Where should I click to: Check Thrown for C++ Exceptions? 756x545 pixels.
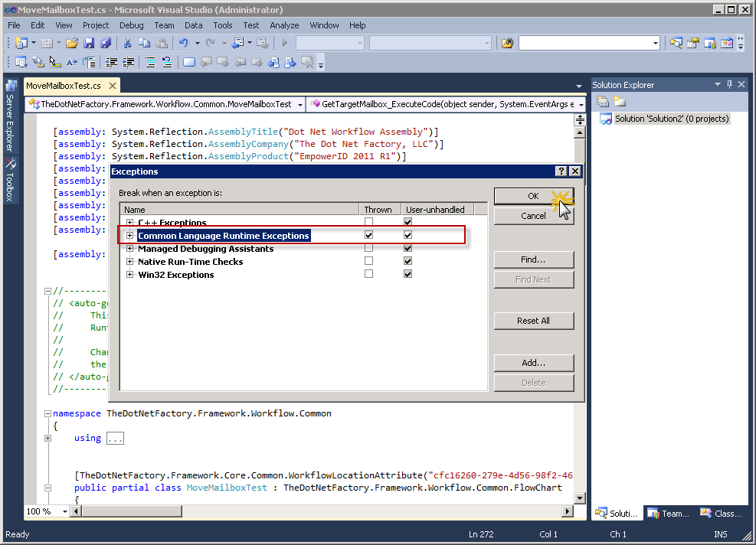369,222
